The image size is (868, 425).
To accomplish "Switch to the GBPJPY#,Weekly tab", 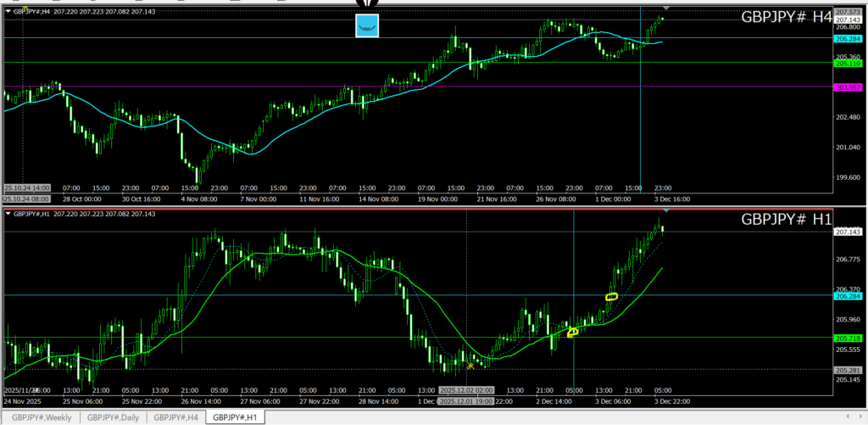I will (x=42, y=417).
